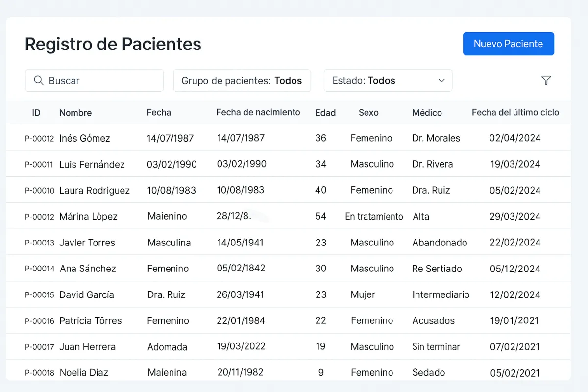Image resolution: width=588 pixels, height=392 pixels.
Task: Open the Grupo de pacientes selector
Action: click(242, 80)
